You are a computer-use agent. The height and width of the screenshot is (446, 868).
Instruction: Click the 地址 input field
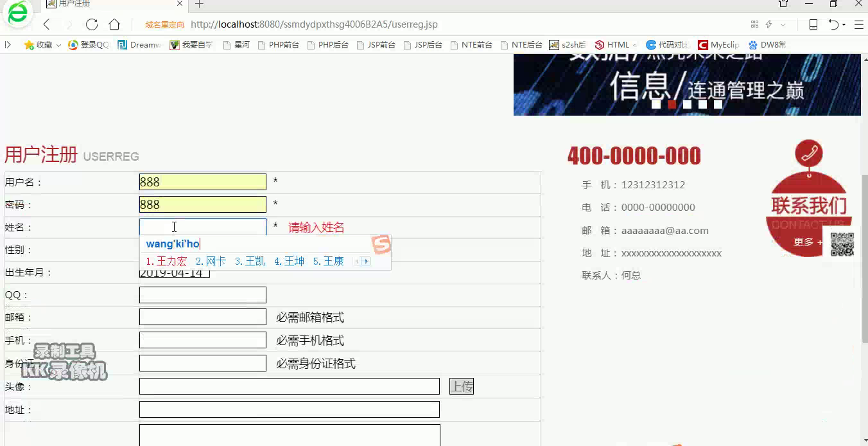point(290,409)
